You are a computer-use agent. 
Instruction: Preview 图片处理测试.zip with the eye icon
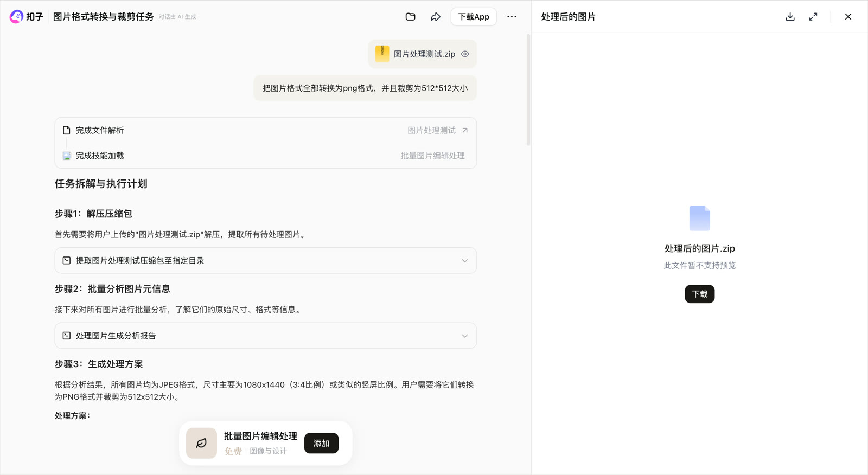pyautogui.click(x=465, y=54)
